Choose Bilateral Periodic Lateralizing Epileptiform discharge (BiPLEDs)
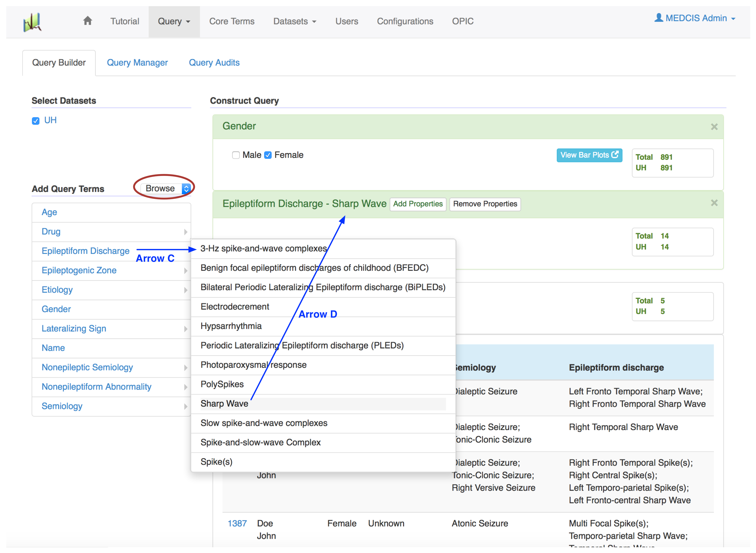 [323, 288]
